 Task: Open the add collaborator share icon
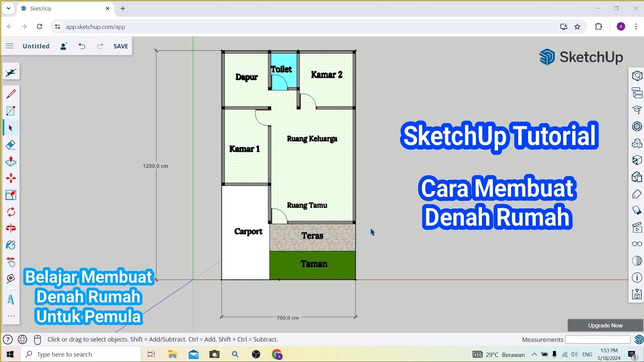coord(64,46)
